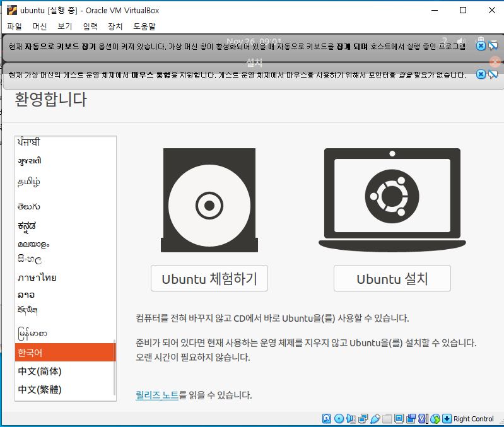Select සිංහල in the language list
The width and height of the screenshot is (504, 427).
coord(64,259)
